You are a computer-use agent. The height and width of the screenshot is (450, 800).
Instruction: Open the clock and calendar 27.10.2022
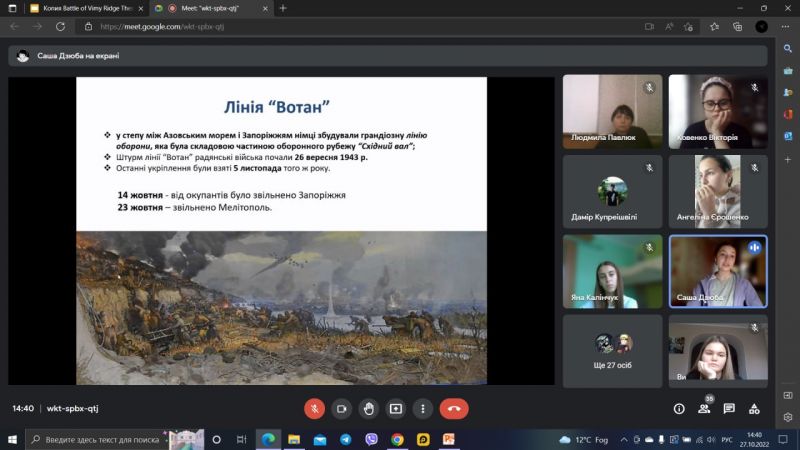(x=754, y=439)
